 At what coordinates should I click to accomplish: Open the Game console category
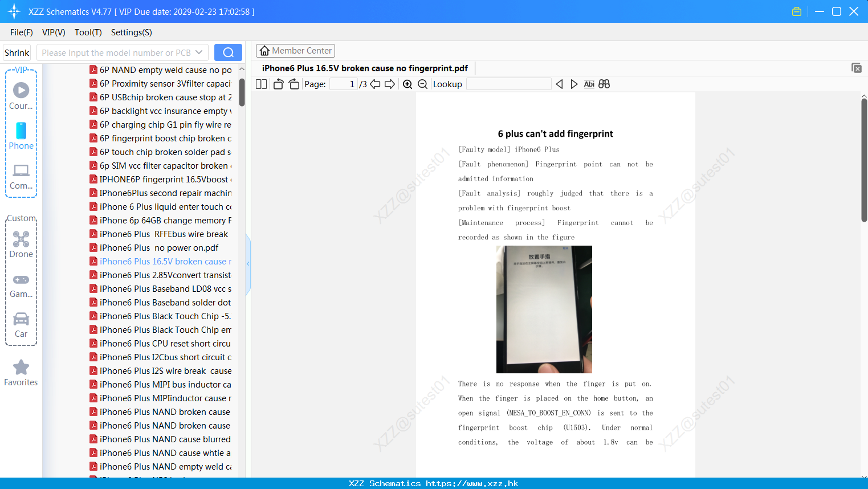click(21, 286)
